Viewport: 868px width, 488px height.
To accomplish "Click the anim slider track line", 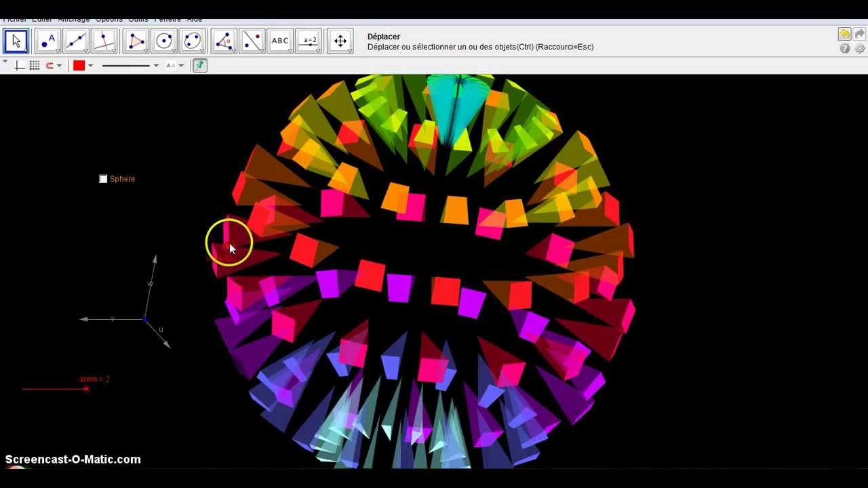I will pos(54,389).
